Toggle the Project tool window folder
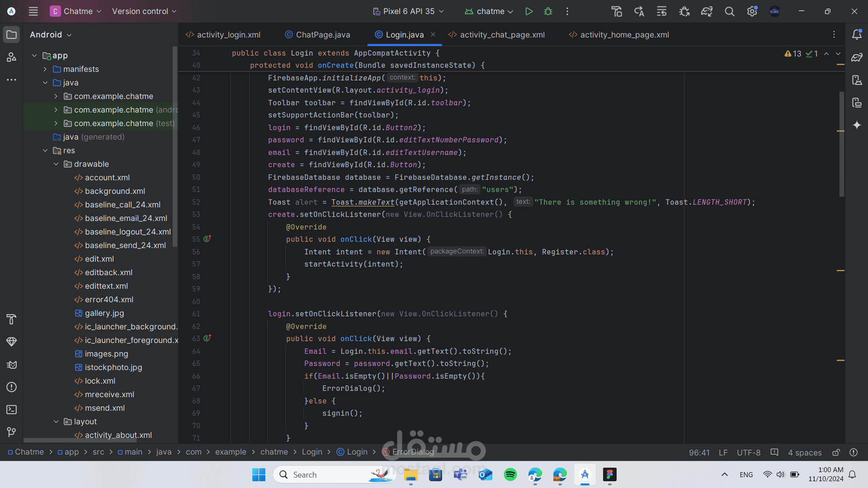 tap(12, 34)
